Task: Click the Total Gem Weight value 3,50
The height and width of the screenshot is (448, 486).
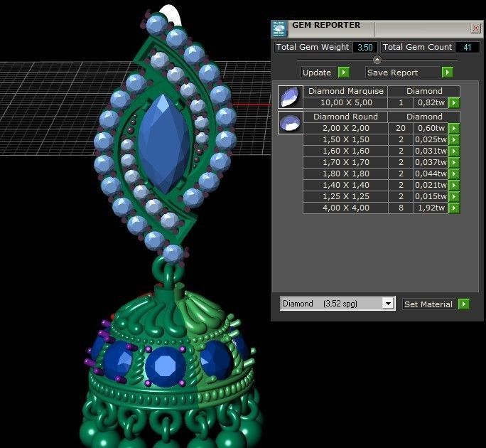Action: [364, 47]
